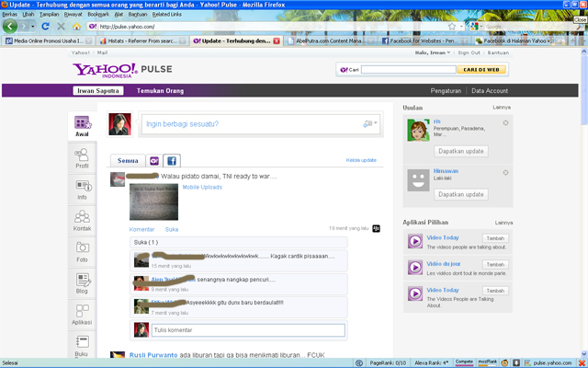
Task: Open the Aplikasi sidebar icon
Action: [x=83, y=314]
